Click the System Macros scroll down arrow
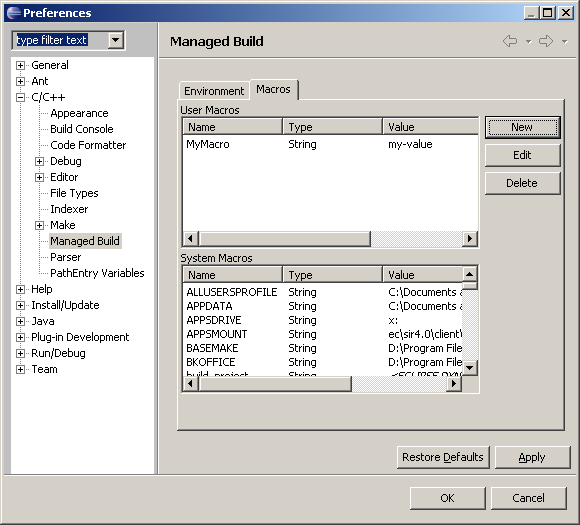This screenshot has height=525, width=580. point(470,368)
